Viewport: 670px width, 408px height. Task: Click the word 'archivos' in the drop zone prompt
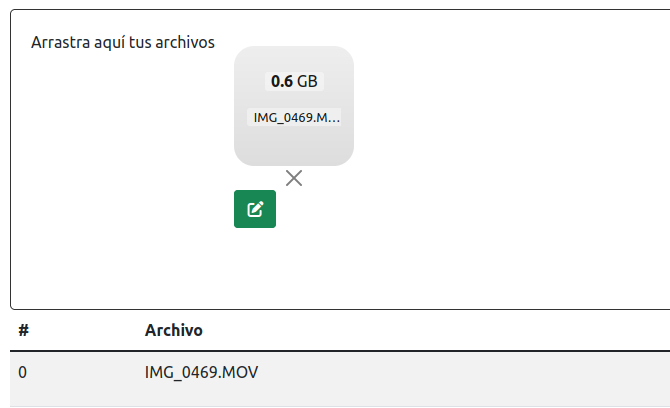point(185,44)
